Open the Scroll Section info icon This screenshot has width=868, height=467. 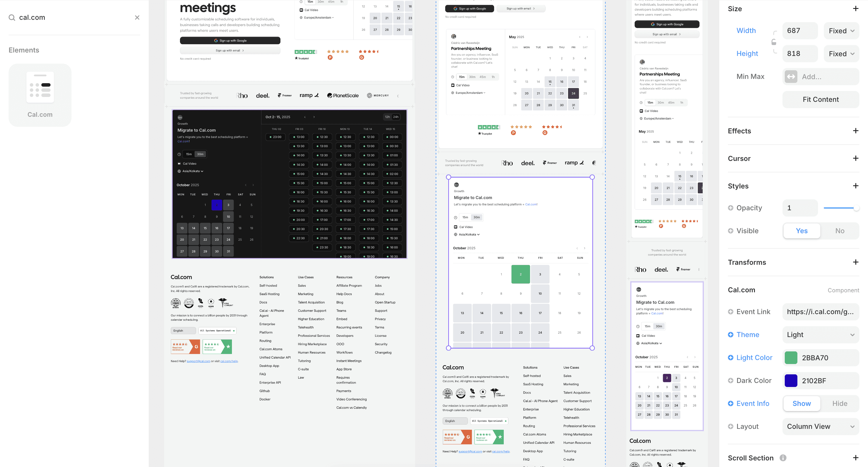783,458
